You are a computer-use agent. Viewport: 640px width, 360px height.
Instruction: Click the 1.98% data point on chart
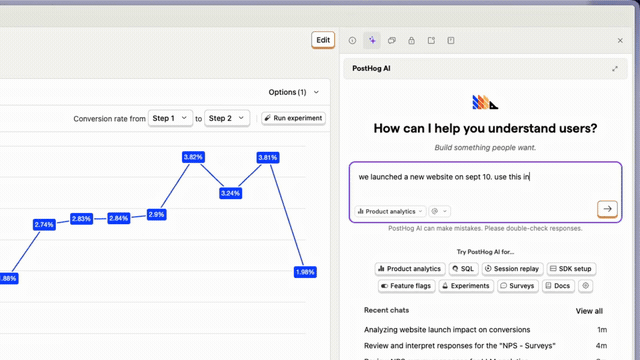tap(305, 272)
